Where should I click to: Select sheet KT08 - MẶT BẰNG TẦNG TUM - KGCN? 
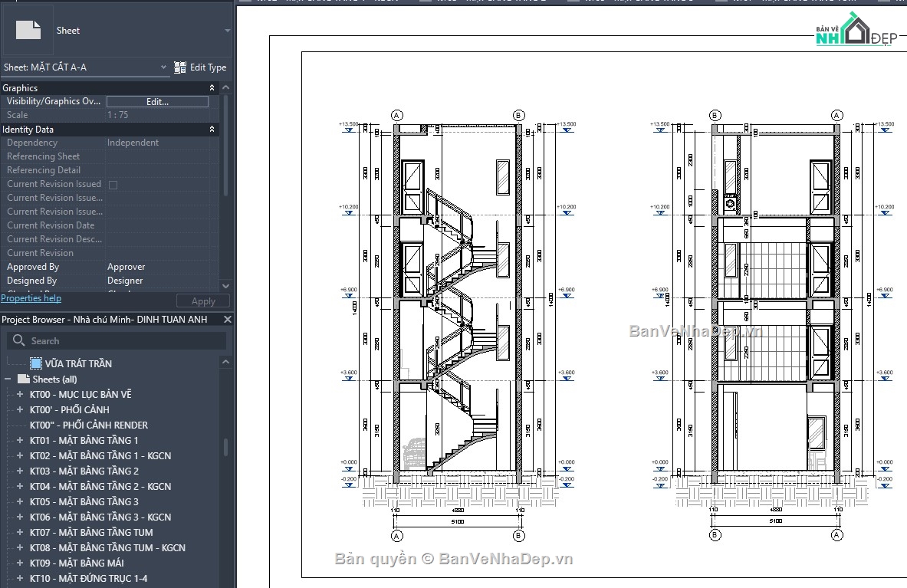(107, 547)
